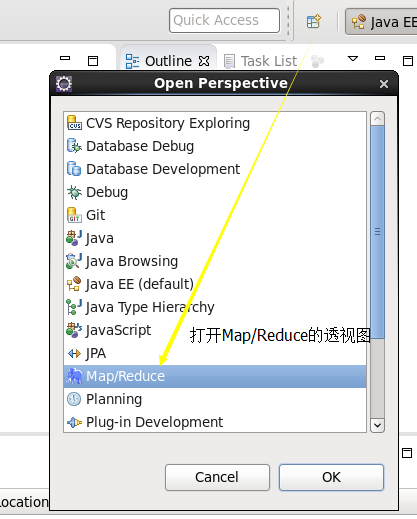This screenshot has width=417, height=519.
Task: Select CVS Repository Exploring perspective
Action: coord(215,123)
